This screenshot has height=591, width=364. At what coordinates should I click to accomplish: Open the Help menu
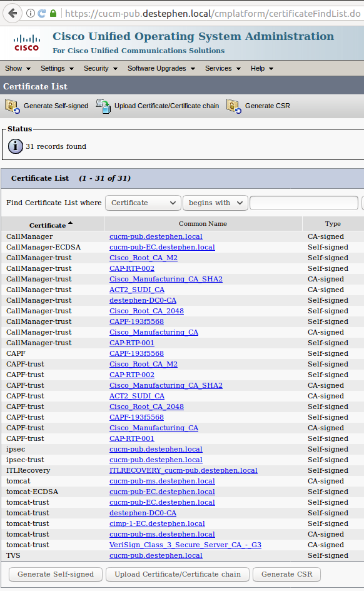262,68
